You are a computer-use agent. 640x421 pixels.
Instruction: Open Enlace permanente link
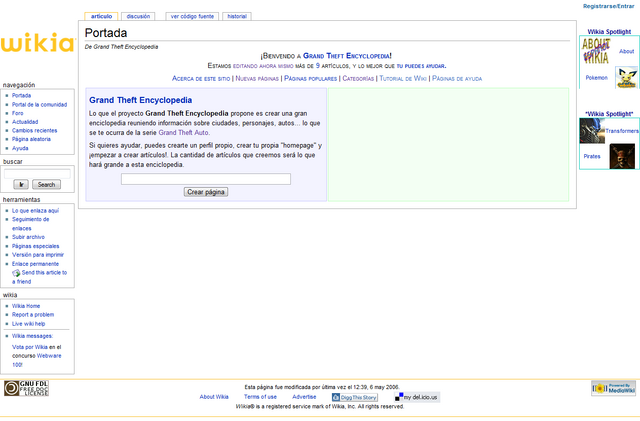coord(35,264)
